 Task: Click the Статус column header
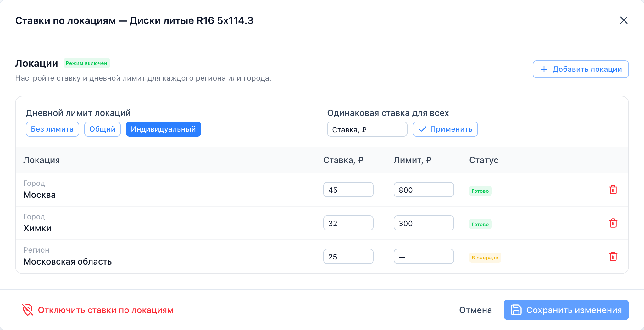(x=484, y=160)
